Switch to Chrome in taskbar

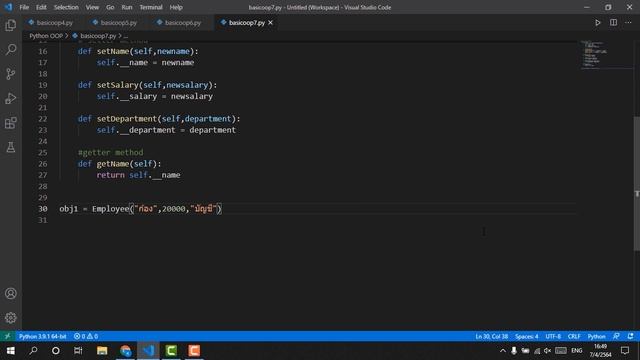pos(126,351)
